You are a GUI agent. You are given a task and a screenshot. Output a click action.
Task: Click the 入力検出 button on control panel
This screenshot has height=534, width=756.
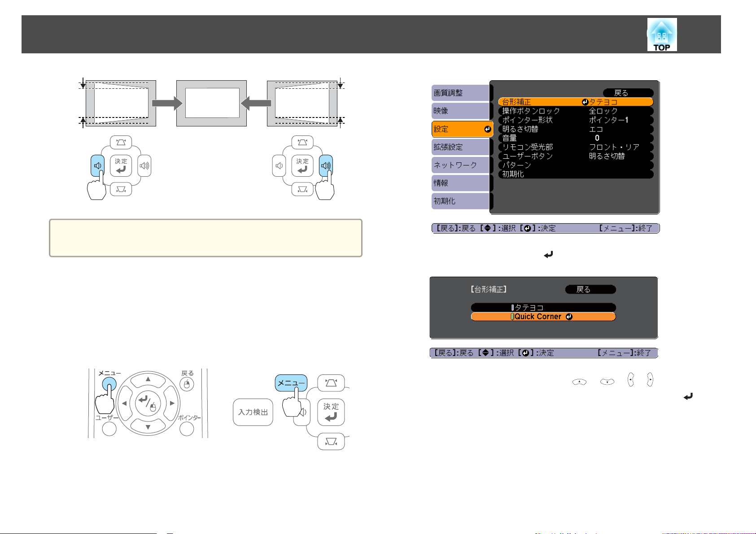(253, 412)
